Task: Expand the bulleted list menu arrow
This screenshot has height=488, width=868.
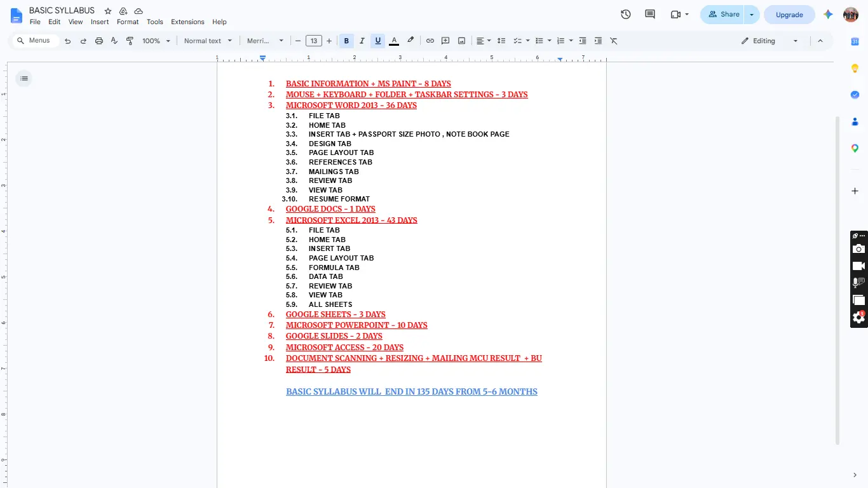Action: tap(550, 41)
